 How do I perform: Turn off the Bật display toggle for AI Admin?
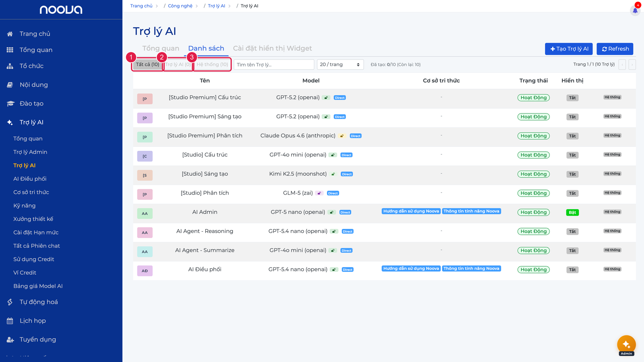point(572,212)
